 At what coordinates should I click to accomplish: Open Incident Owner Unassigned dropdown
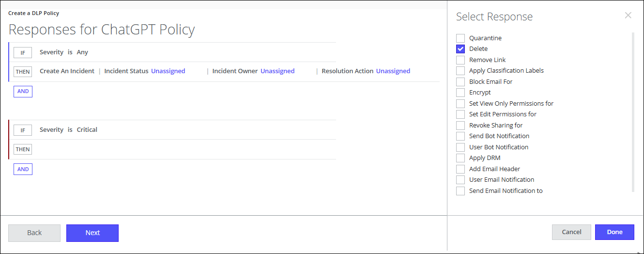[277, 71]
